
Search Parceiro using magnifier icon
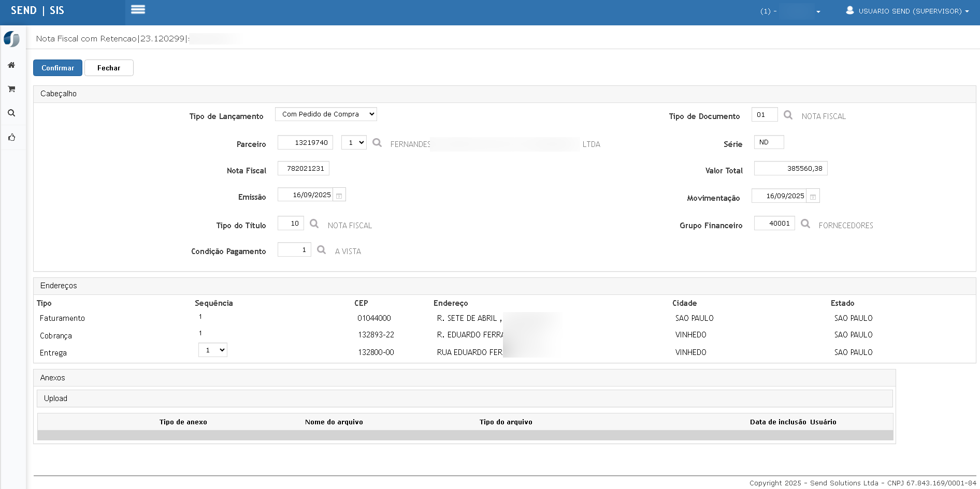[x=377, y=143]
